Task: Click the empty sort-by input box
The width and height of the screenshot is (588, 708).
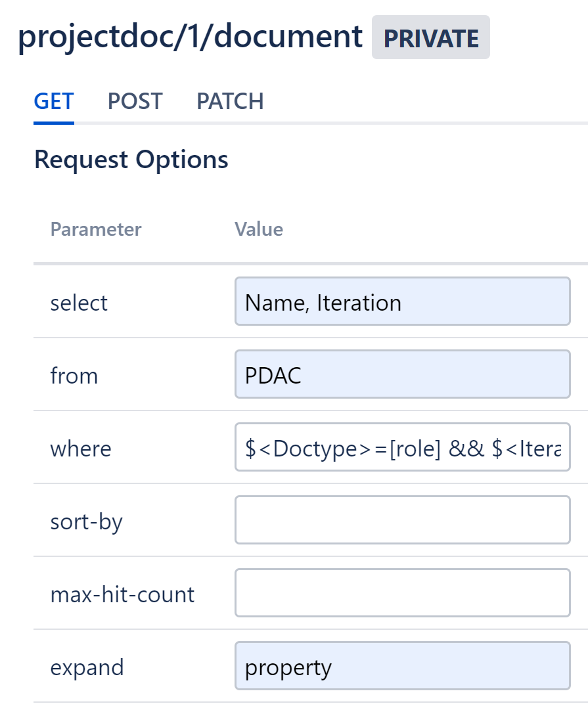Action: tap(402, 521)
